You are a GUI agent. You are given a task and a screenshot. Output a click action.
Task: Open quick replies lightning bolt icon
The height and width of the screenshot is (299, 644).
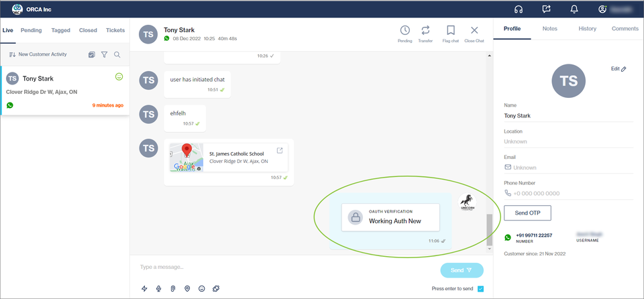pyautogui.click(x=144, y=288)
